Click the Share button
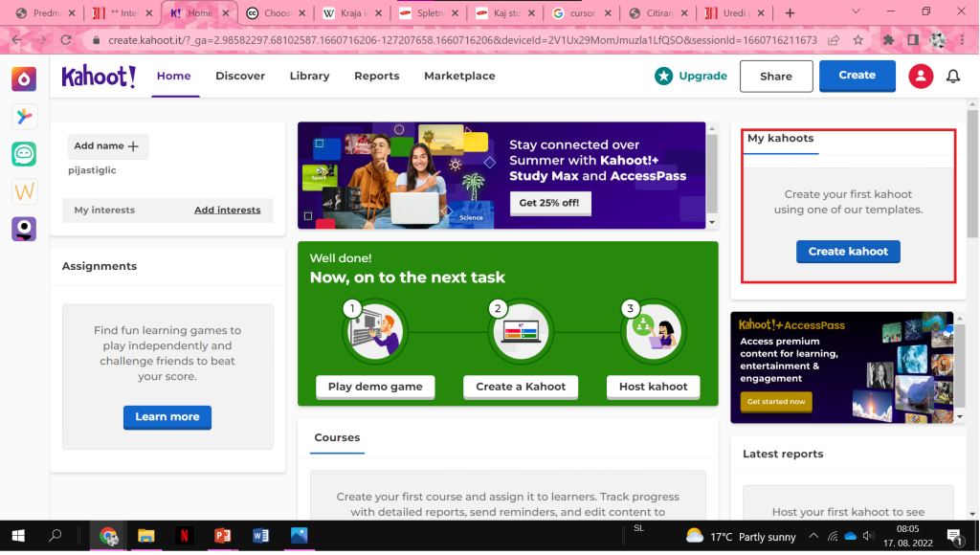This screenshot has height=555, width=980. (776, 77)
